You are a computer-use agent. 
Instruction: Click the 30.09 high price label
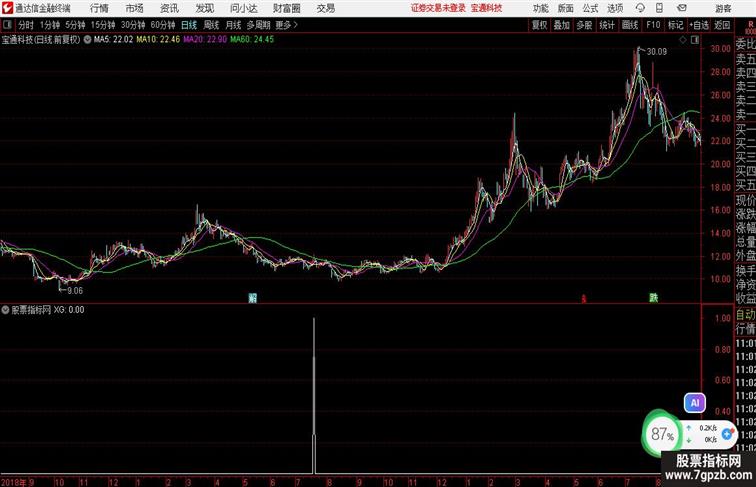point(656,52)
